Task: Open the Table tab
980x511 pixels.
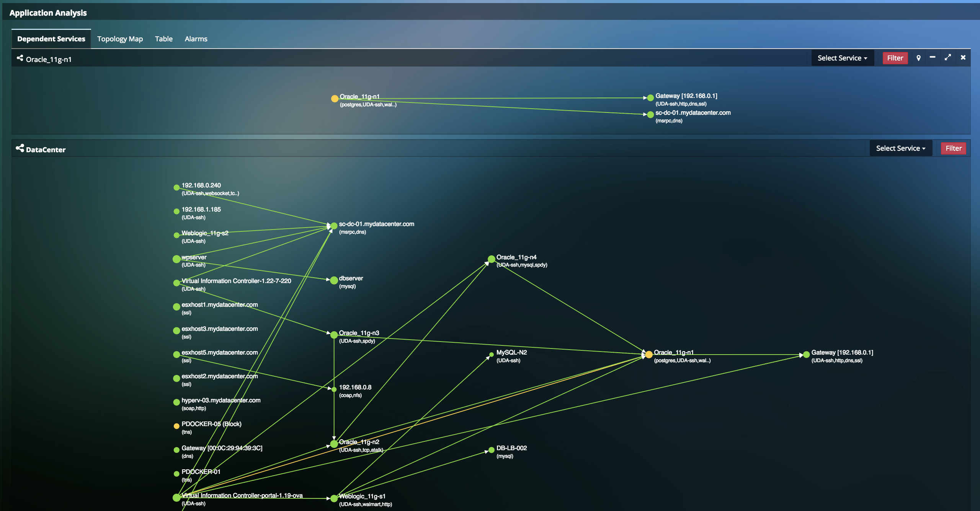Action: point(163,39)
